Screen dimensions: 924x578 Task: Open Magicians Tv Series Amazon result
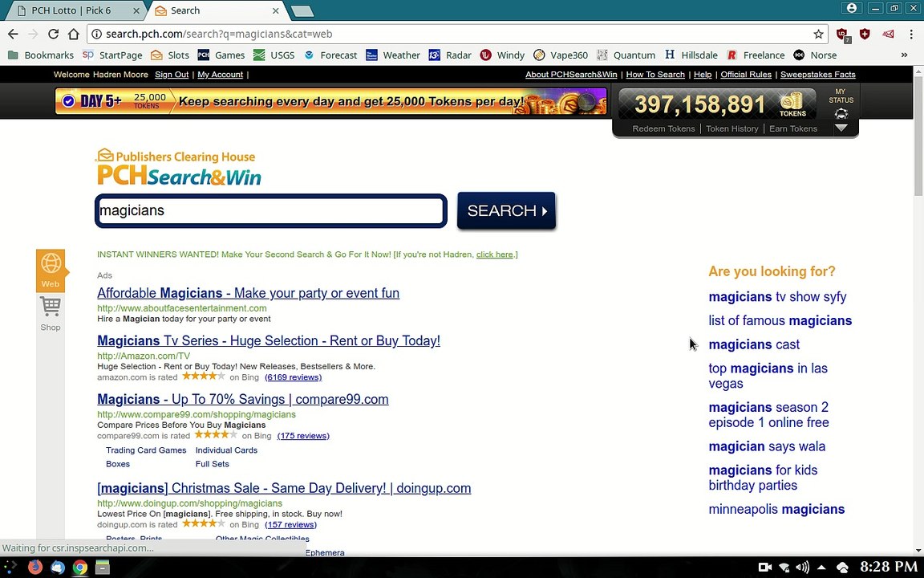[269, 341]
